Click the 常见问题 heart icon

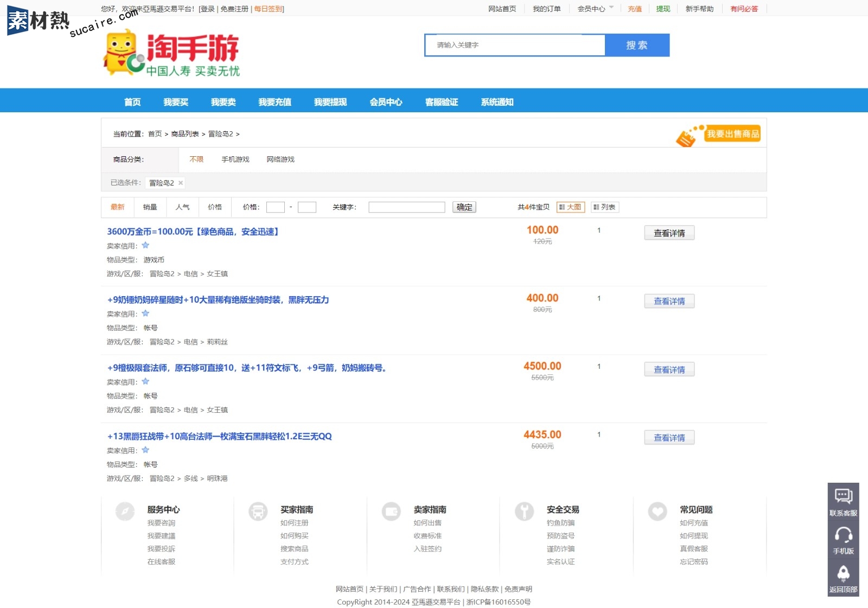point(658,511)
